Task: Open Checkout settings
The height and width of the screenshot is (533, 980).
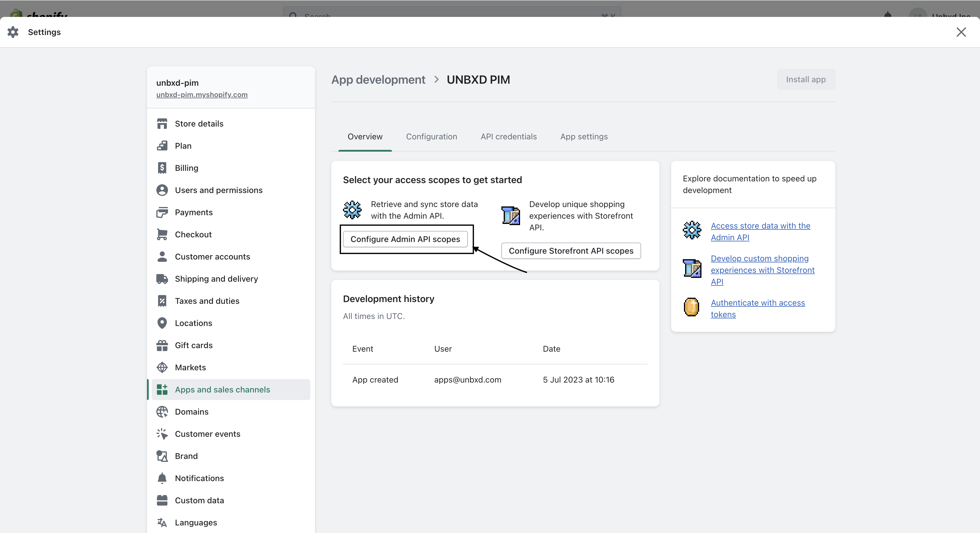Action: pyautogui.click(x=230, y=234)
